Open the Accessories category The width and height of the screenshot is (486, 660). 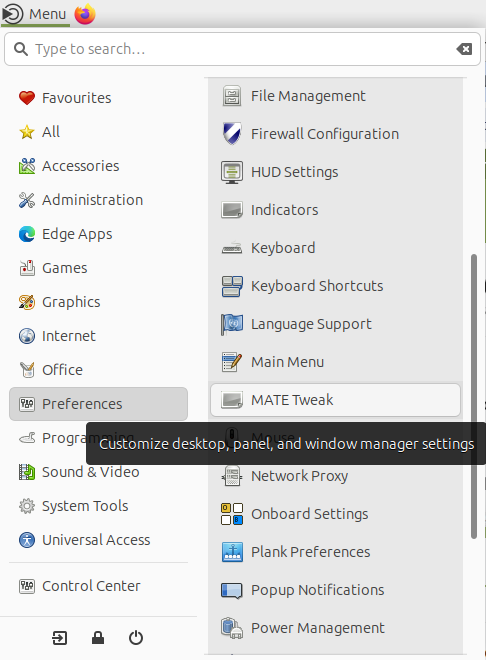98,166
